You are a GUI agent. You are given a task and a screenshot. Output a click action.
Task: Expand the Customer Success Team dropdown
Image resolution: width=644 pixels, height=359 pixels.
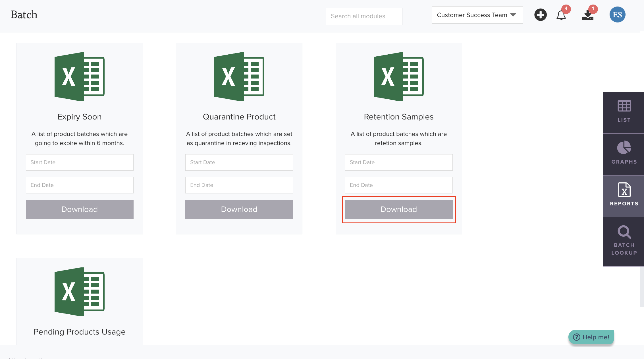[477, 15]
